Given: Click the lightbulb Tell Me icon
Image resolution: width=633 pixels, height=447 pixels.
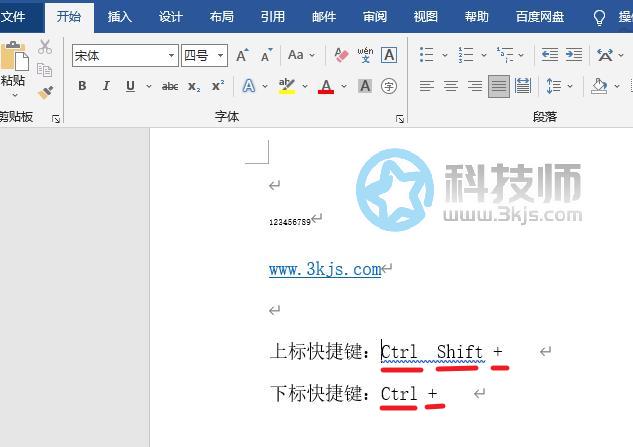Looking at the screenshot, I should coord(599,17).
